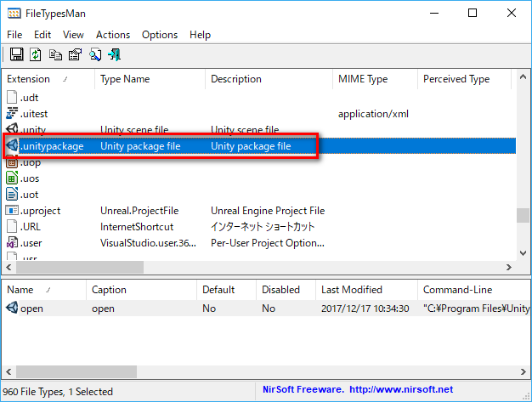
Task: Click the .unitypackage Unity icon
Action: tap(12, 145)
